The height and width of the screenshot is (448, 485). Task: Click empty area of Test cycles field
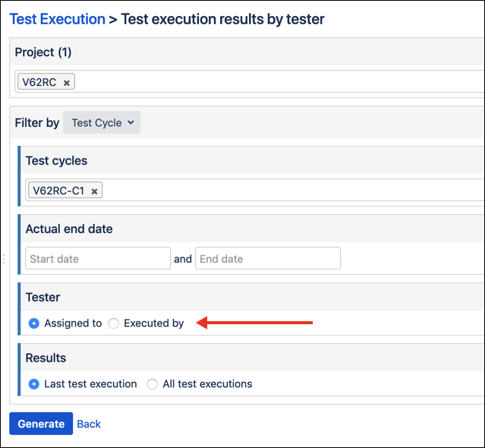(288, 191)
